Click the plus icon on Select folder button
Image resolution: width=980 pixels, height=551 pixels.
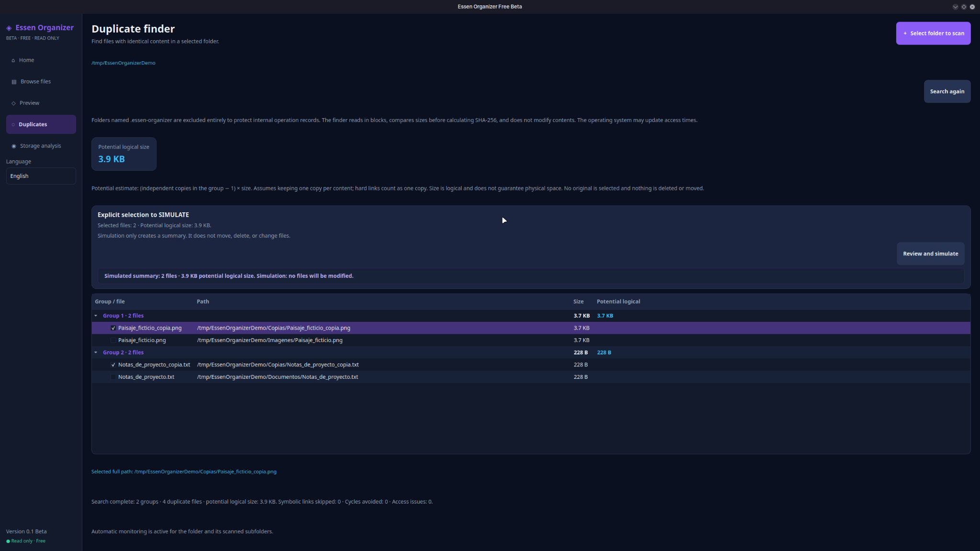coord(905,33)
